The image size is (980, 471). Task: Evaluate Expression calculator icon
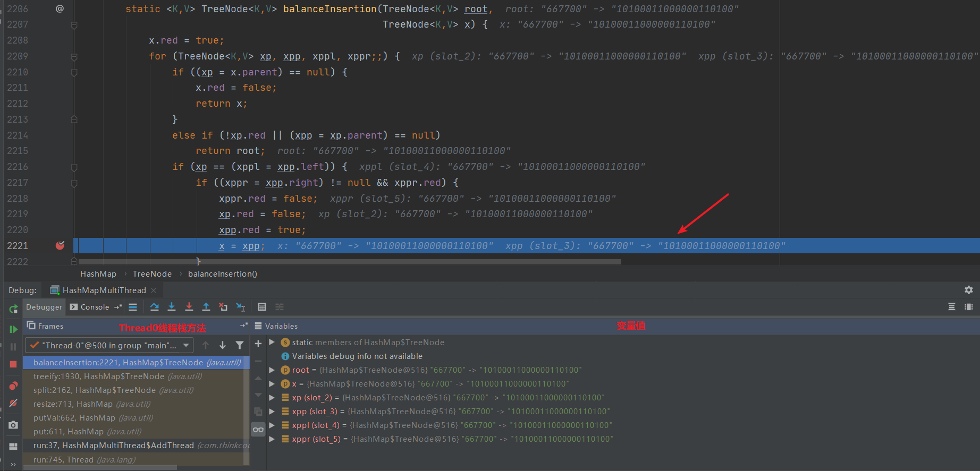(262, 307)
